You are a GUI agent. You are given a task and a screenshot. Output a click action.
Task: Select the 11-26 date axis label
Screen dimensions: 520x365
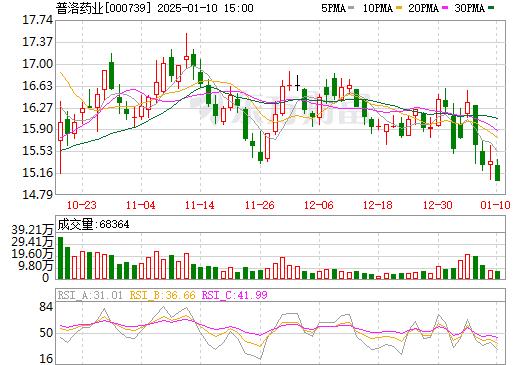[x=260, y=205]
